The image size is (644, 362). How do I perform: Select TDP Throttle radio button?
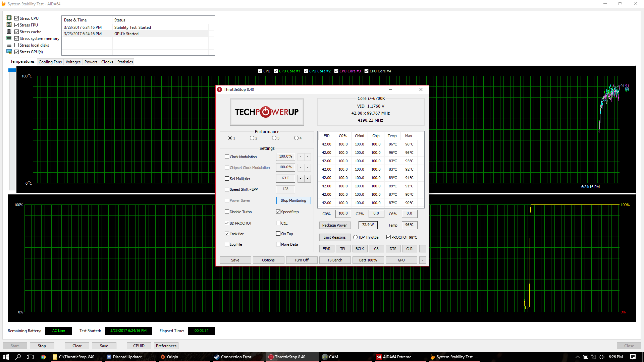[355, 237]
